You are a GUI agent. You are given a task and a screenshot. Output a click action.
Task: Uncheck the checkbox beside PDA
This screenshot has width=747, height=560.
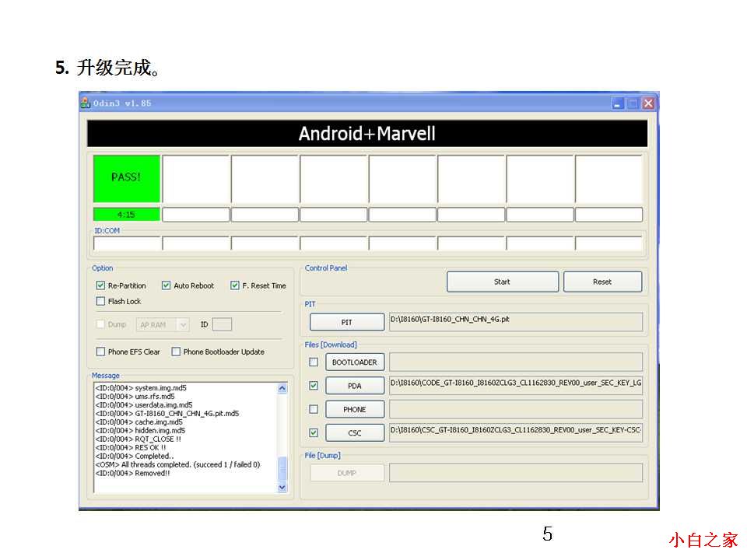click(314, 385)
